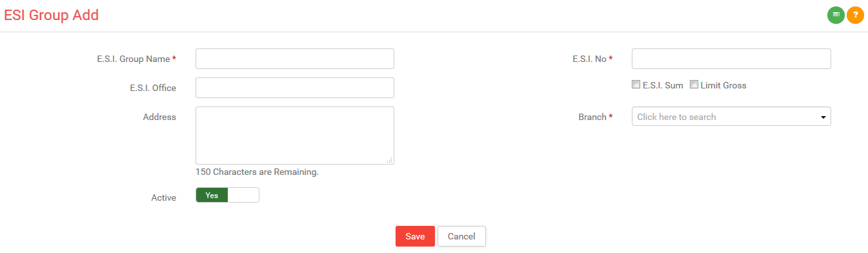This screenshot has width=868, height=253.
Task: Toggle the Active Yes switch
Action: click(227, 195)
